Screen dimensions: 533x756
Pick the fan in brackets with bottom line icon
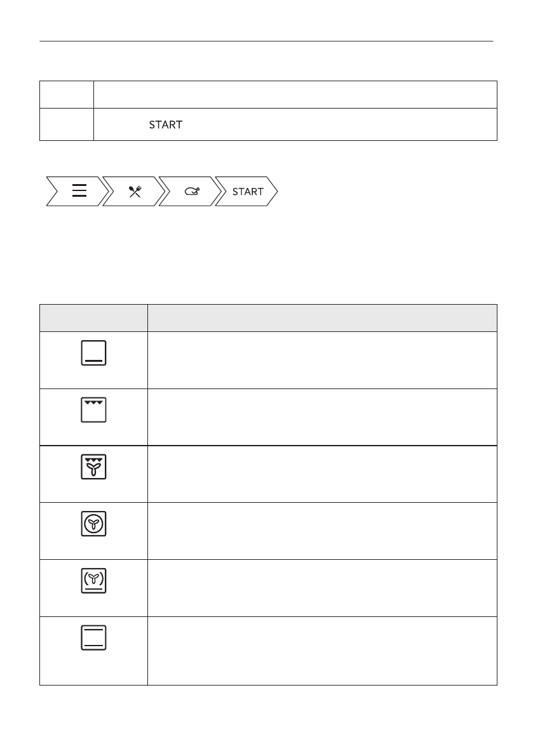[x=93, y=581]
